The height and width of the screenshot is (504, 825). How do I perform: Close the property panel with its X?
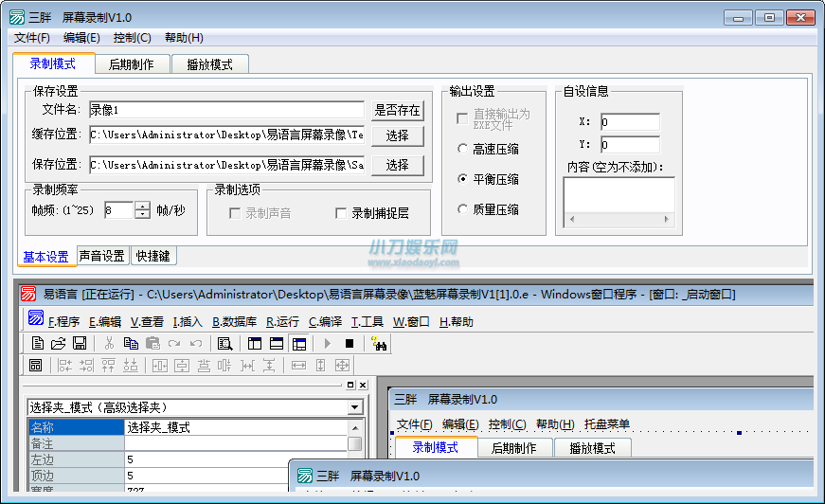(x=363, y=385)
